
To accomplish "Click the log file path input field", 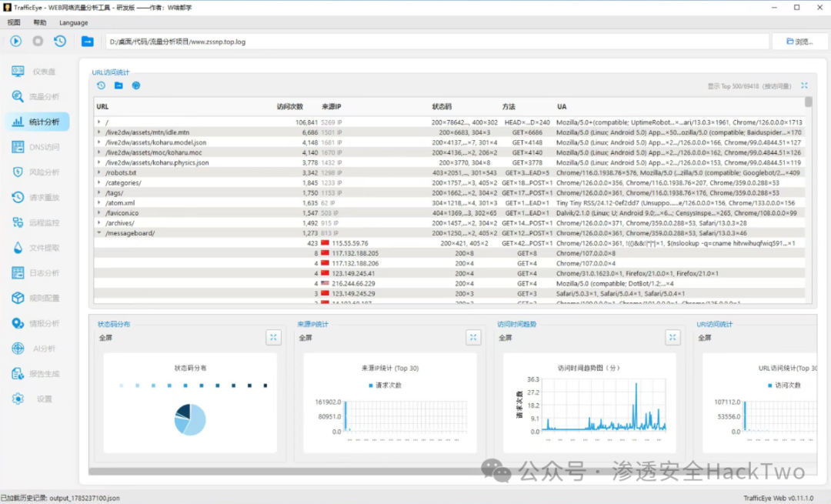I will [437, 42].
